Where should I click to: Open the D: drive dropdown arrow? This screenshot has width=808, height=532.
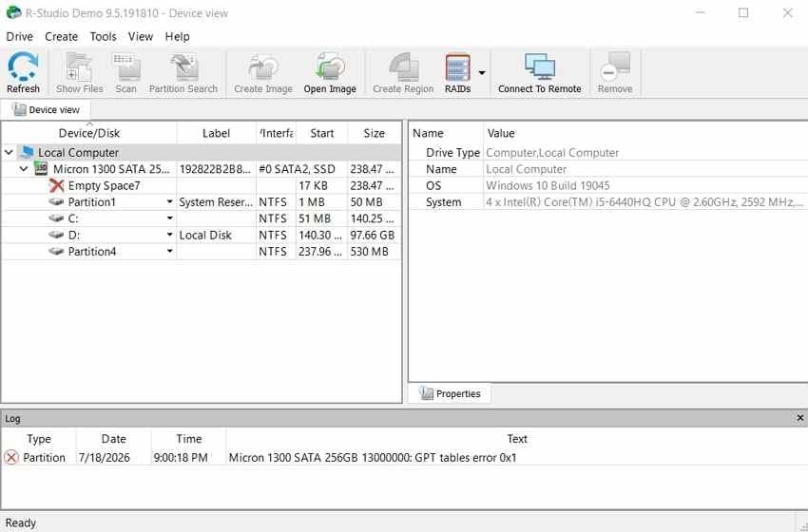pyautogui.click(x=169, y=235)
